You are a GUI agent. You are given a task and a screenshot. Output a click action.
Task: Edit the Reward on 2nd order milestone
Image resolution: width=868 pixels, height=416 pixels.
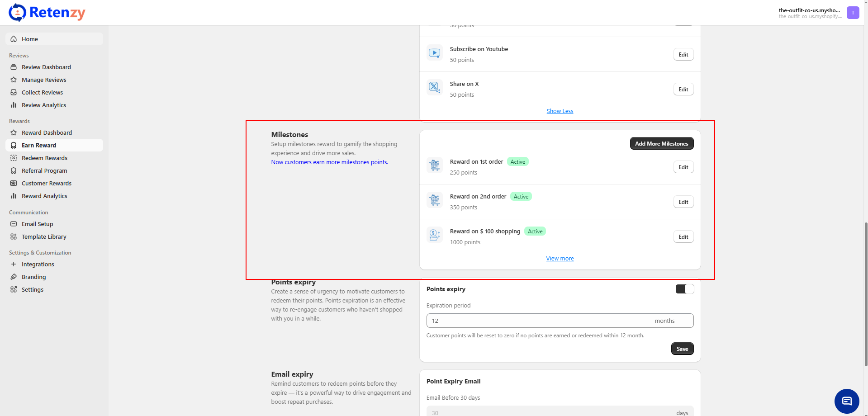pos(683,202)
